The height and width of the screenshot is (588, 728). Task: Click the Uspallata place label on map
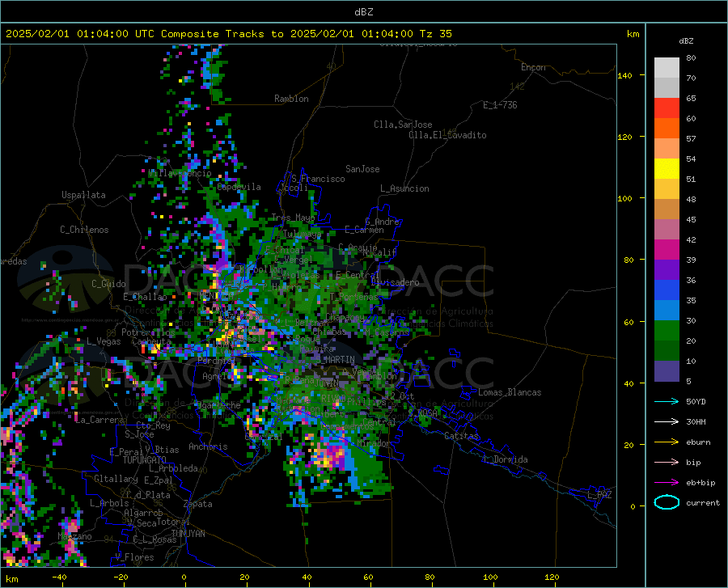coord(83,195)
